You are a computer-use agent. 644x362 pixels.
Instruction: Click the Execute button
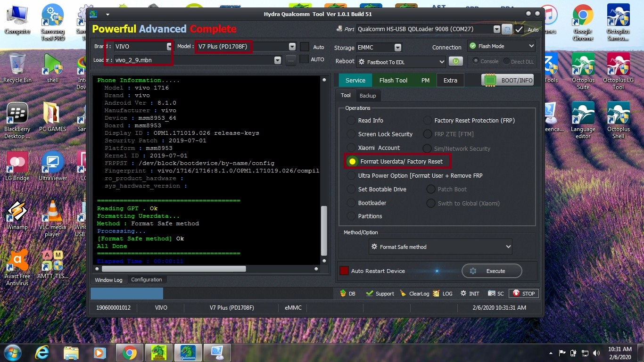(x=492, y=271)
